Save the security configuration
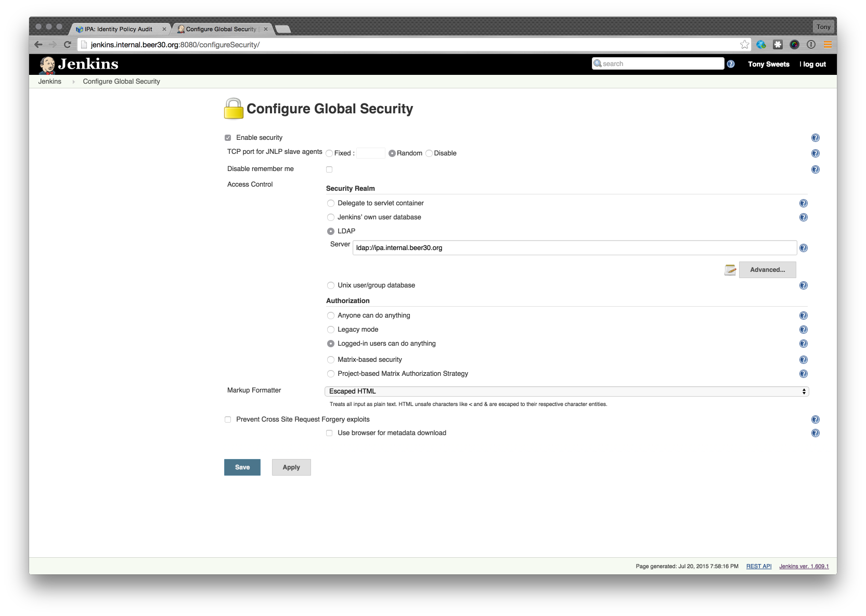Image resolution: width=866 pixels, height=616 pixels. [x=242, y=467]
